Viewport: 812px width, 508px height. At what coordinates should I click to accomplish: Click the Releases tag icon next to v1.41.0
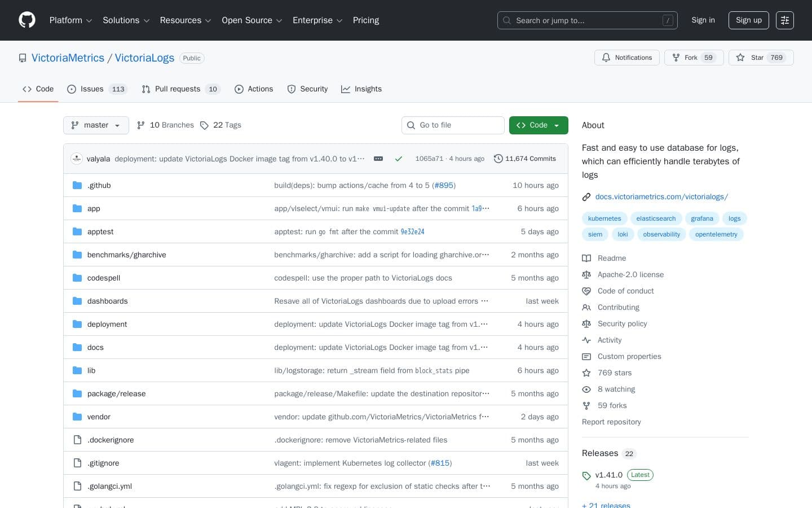(x=586, y=476)
